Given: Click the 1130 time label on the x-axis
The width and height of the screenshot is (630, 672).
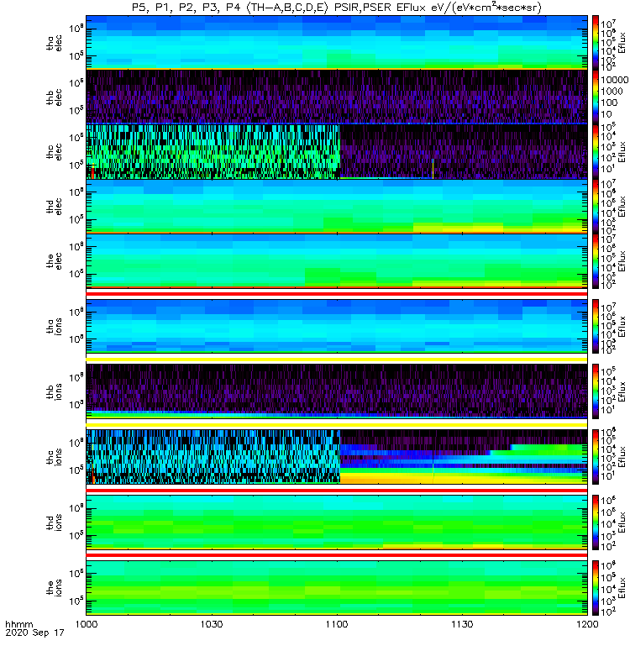Looking at the screenshot, I should point(462,624).
